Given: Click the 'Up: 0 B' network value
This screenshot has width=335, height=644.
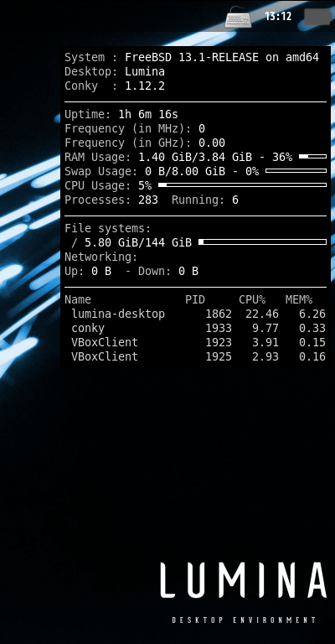Looking at the screenshot, I should (x=88, y=272).
